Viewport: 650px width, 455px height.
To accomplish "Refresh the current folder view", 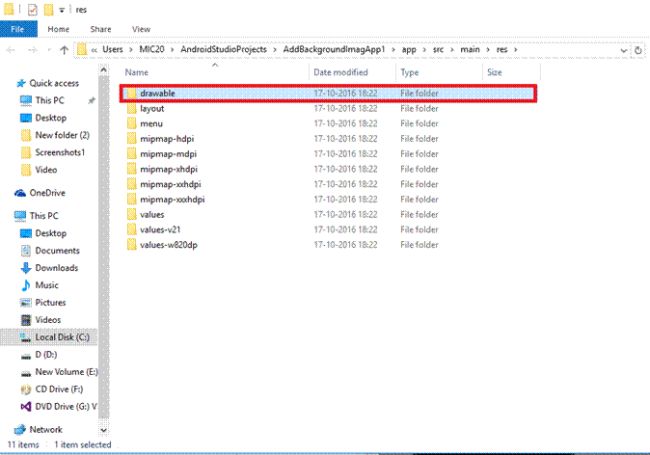I will [x=638, y=50].
